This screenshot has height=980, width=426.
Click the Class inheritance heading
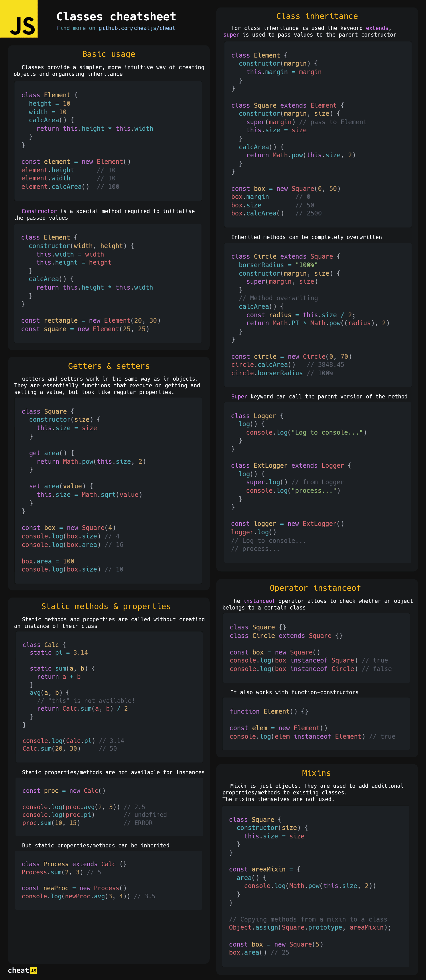[x=317, y=16]
